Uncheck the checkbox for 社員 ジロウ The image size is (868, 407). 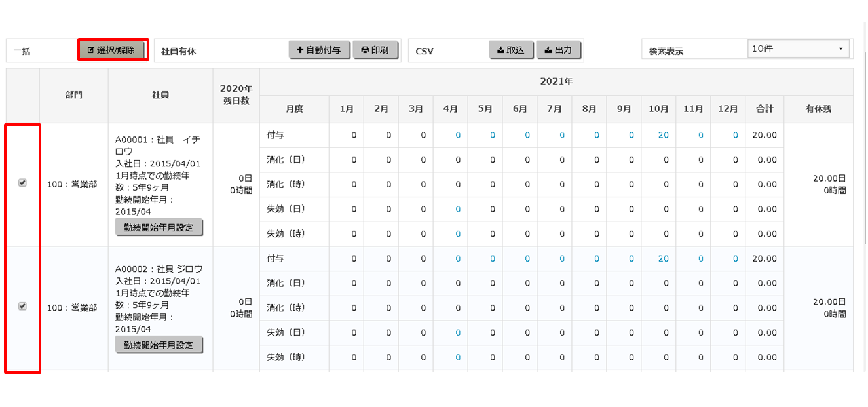coord(22,306)
